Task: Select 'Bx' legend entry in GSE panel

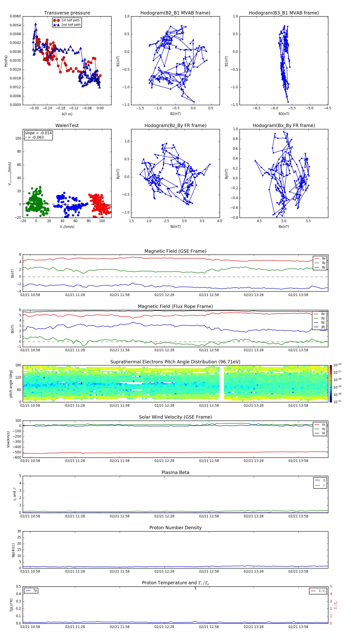Action: point(320,259)
